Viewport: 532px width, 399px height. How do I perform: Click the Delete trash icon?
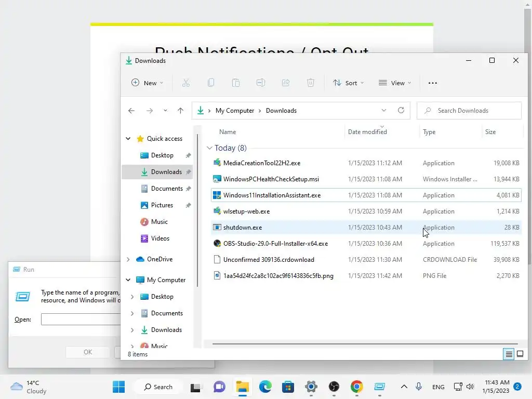[x=311, y=83]
